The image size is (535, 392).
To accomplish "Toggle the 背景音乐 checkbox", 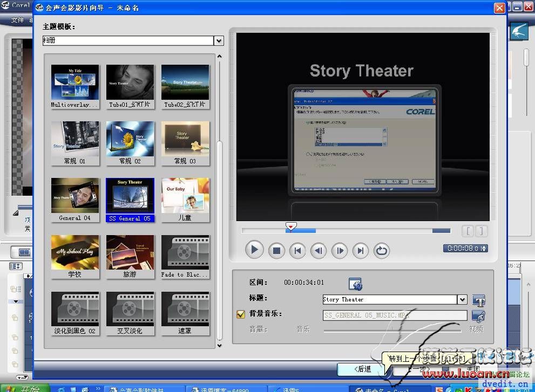I will point(241,314).
